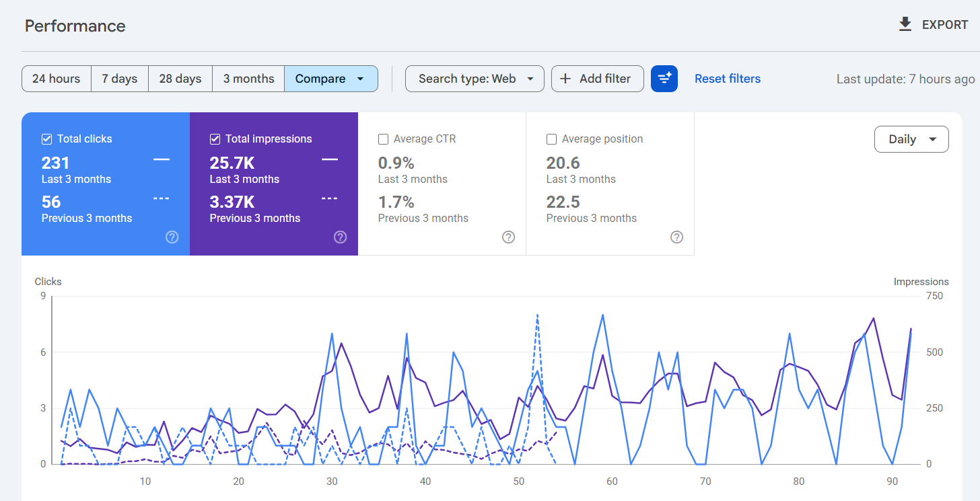Click the Performance page heading

75,26
